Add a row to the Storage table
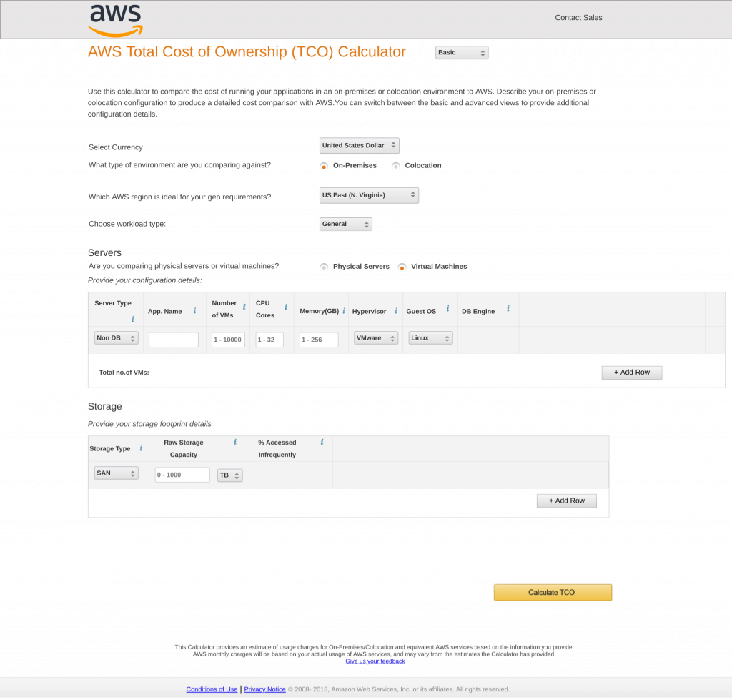 click(567, 501)
